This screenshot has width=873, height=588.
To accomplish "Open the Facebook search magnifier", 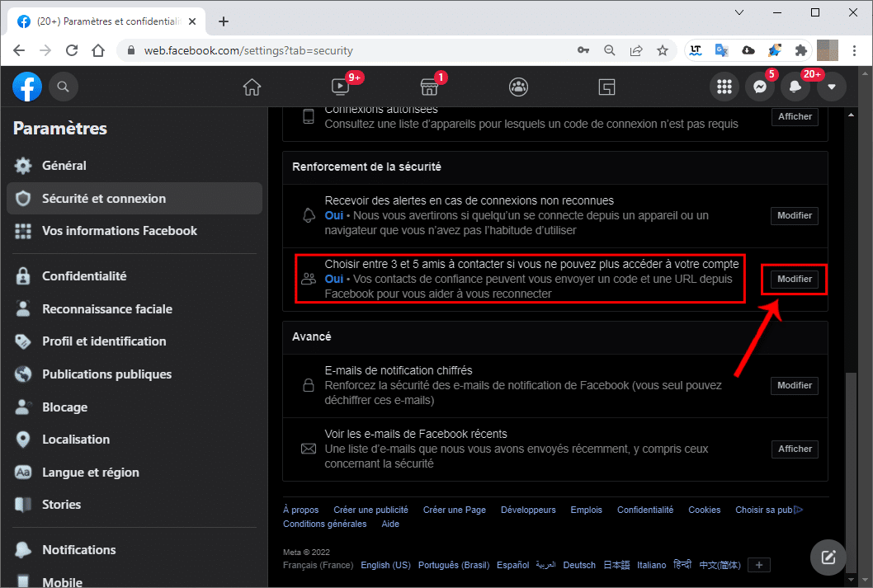I will (x=63, y=87).
